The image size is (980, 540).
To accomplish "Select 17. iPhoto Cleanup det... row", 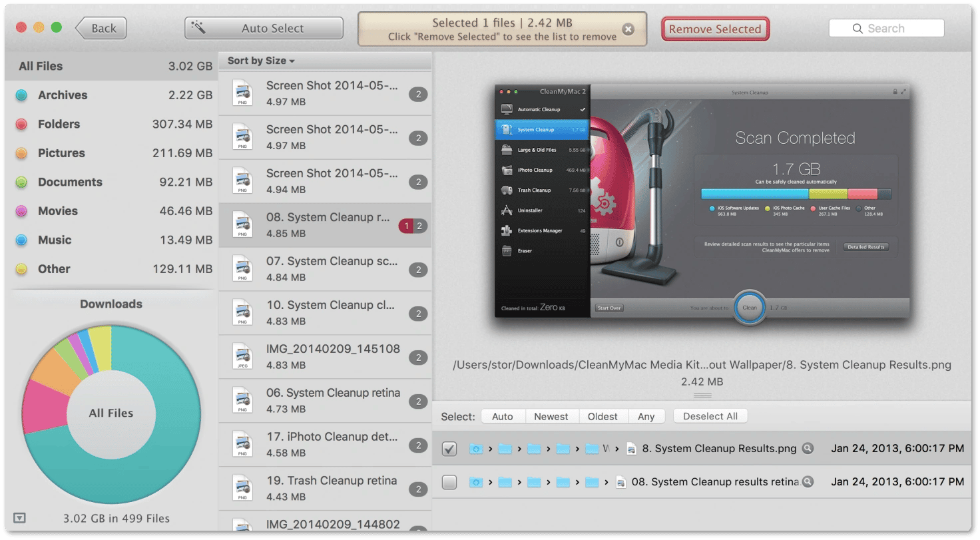I will [325, 445].
